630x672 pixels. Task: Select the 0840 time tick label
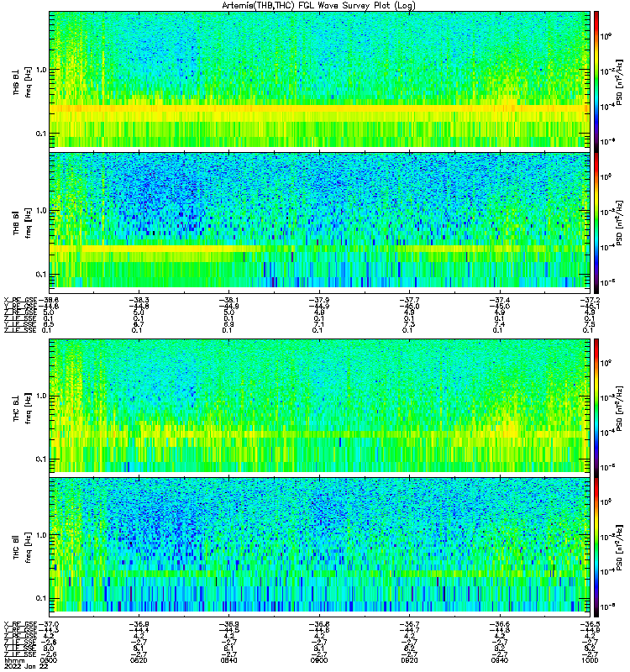(x=228, y=660)
